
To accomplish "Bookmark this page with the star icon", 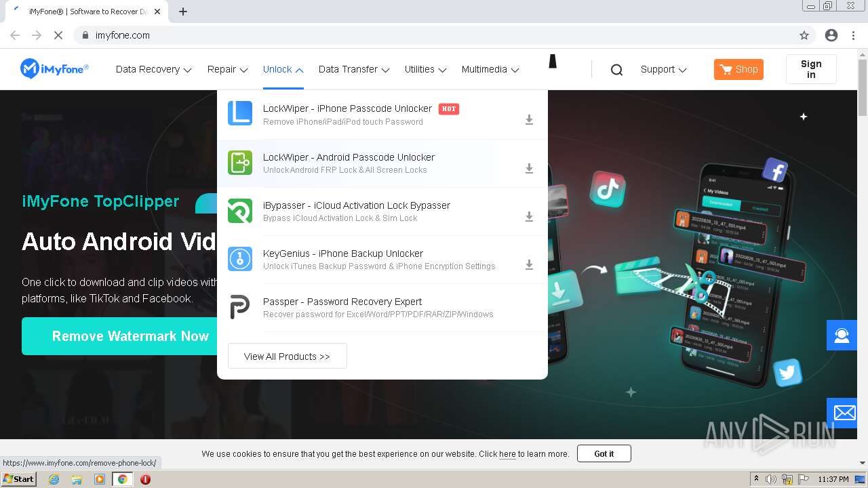I will (804, 35).
